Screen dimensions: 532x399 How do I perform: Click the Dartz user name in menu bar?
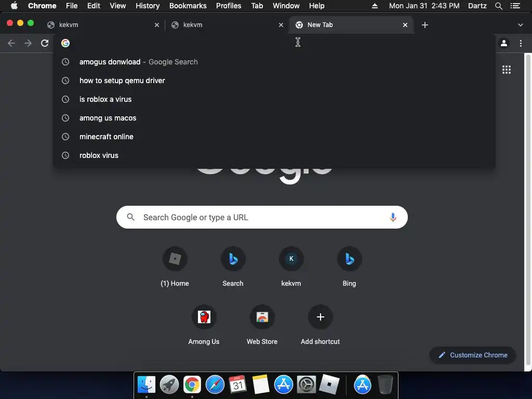(x=477, y=6)
